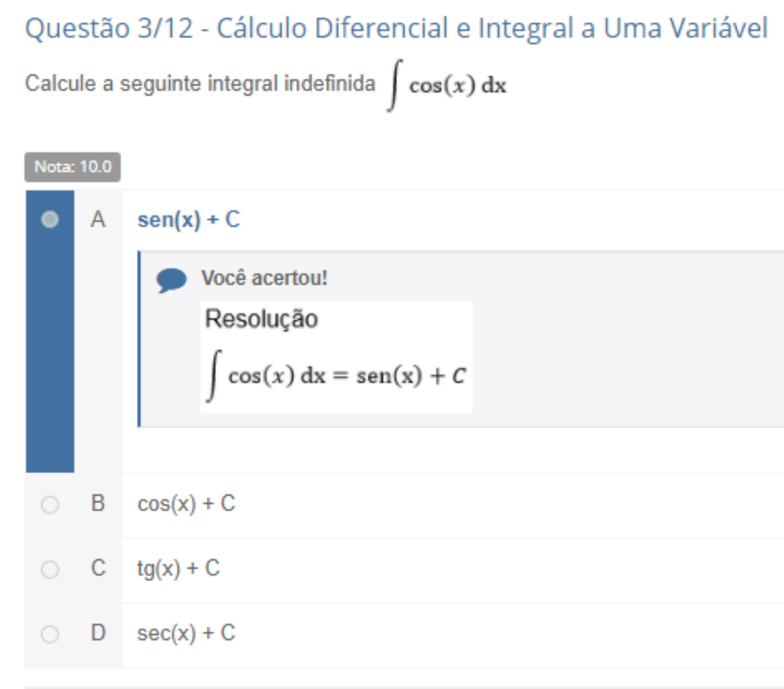
Task: Click the letter label 'B'
Action: coord(98,503)
